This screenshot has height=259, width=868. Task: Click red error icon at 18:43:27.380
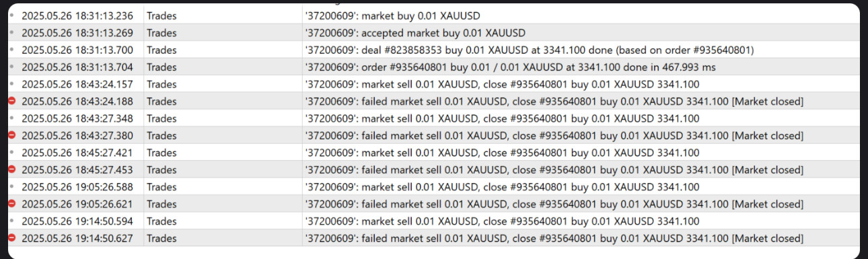(11, 135)
